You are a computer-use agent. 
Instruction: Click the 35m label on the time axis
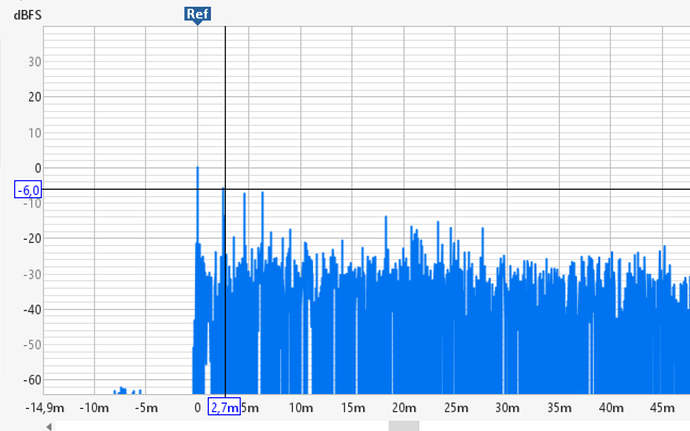tap(559, 407)
